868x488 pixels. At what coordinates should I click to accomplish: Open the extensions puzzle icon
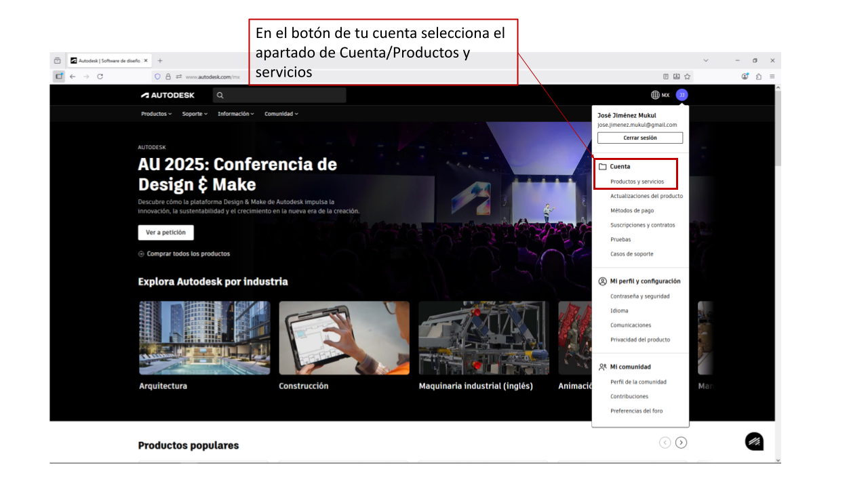point(759,77)
